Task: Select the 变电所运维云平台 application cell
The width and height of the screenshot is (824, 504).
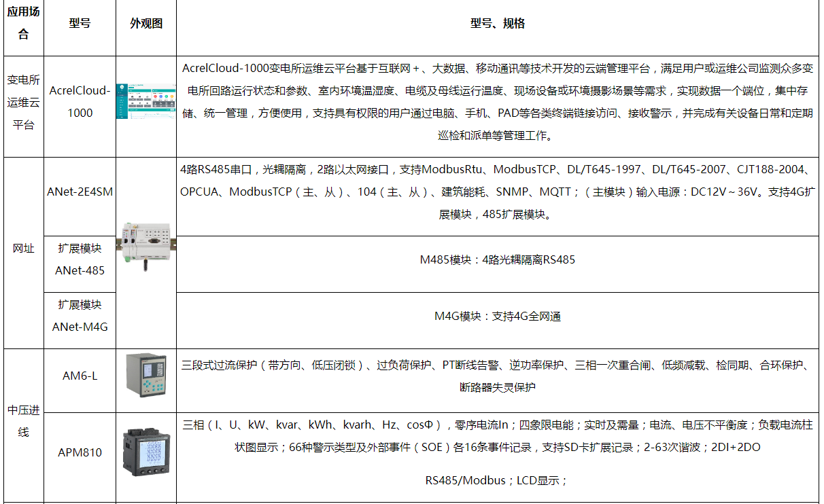Action: point(23,102)
